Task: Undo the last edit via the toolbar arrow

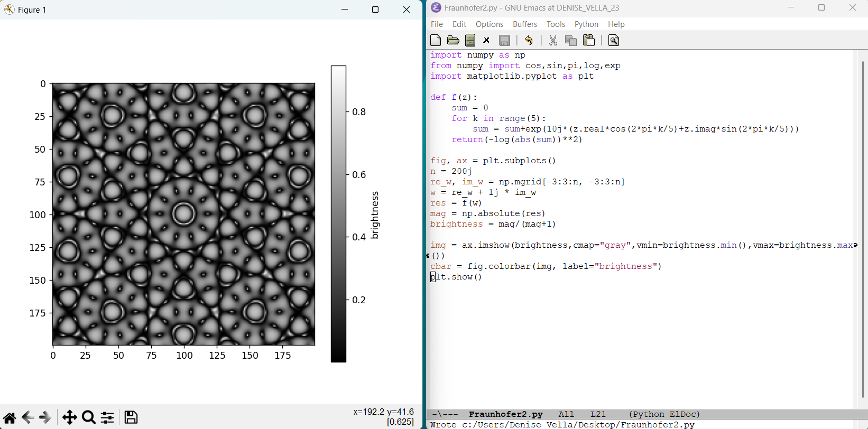Action: 529,40
